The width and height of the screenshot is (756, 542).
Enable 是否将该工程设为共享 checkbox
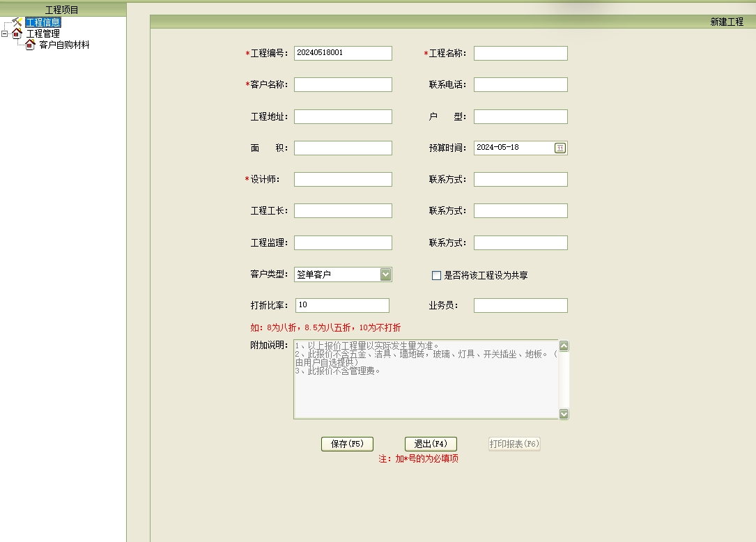coord(436,276)
